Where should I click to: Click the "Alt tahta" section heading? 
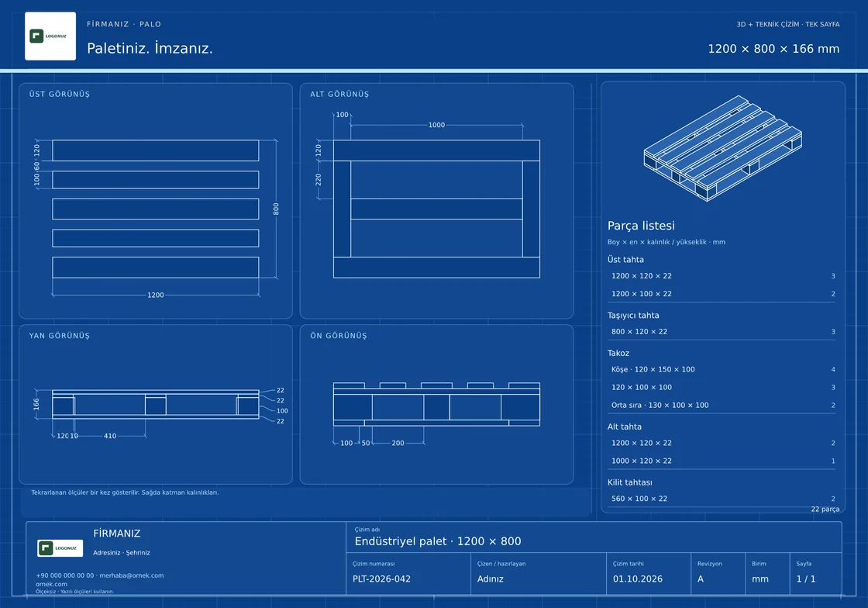click(x=625, y=427)
